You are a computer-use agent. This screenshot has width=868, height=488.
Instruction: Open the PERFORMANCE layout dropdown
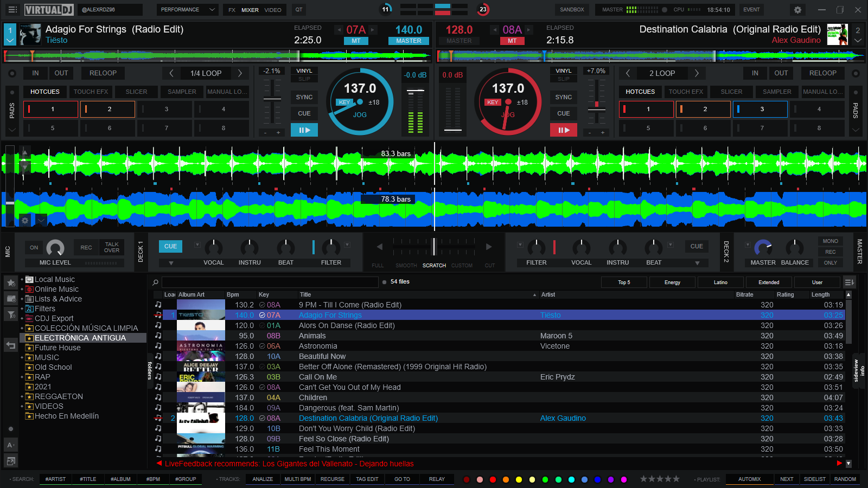[187, 10]
